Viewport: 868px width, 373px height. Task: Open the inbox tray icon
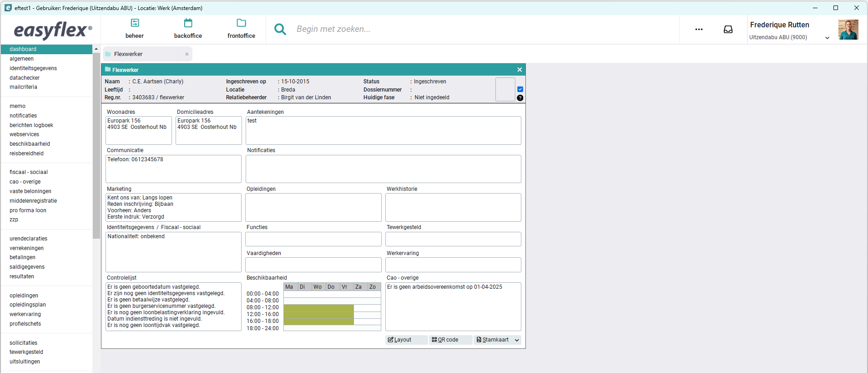728,29
